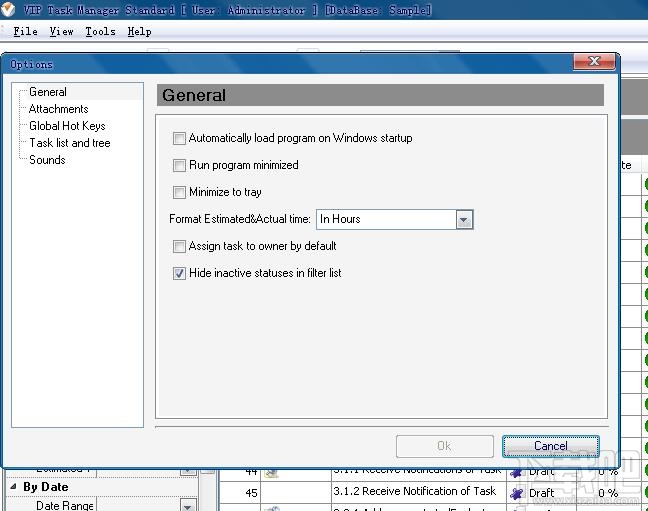Close the Options dialog

coord(594,62)
